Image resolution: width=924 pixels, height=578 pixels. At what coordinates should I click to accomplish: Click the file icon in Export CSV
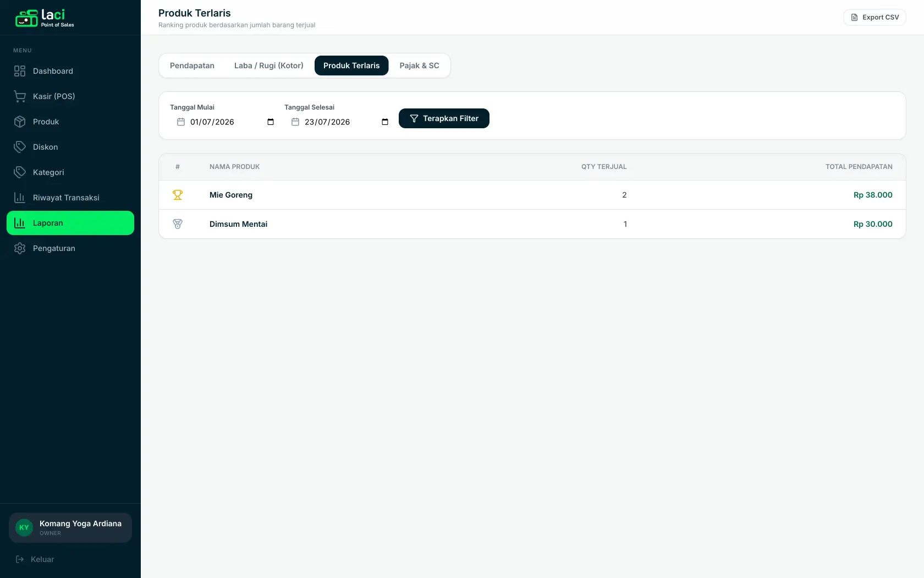tap(854, 18)
